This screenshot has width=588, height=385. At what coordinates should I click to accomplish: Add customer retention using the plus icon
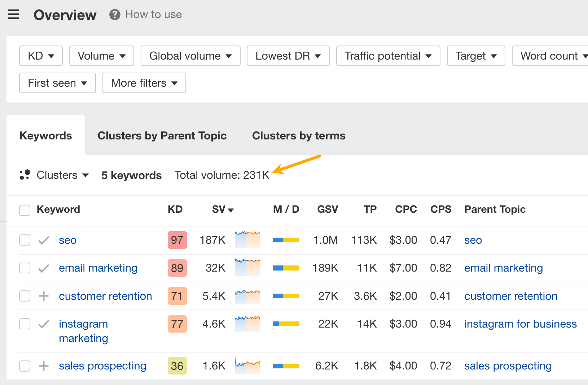pos(43,296)
